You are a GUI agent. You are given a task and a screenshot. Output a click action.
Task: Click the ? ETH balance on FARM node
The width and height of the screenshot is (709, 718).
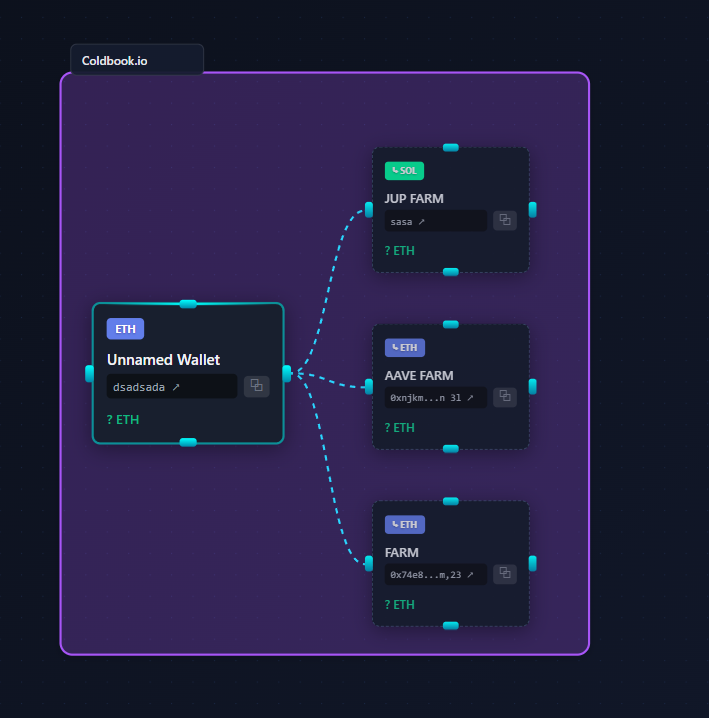click(399, 604)
